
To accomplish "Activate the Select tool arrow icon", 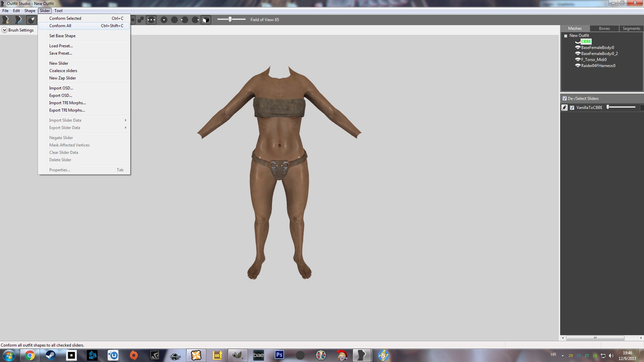I will (x=32, y=20).
